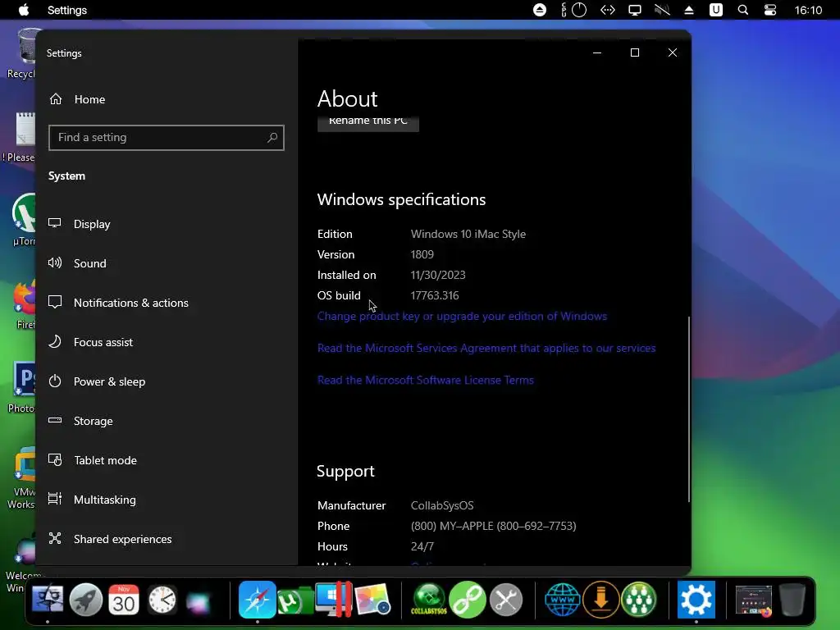
Task: Open the Parallels Windows icon in dock
Action: [x=334, y=600]
